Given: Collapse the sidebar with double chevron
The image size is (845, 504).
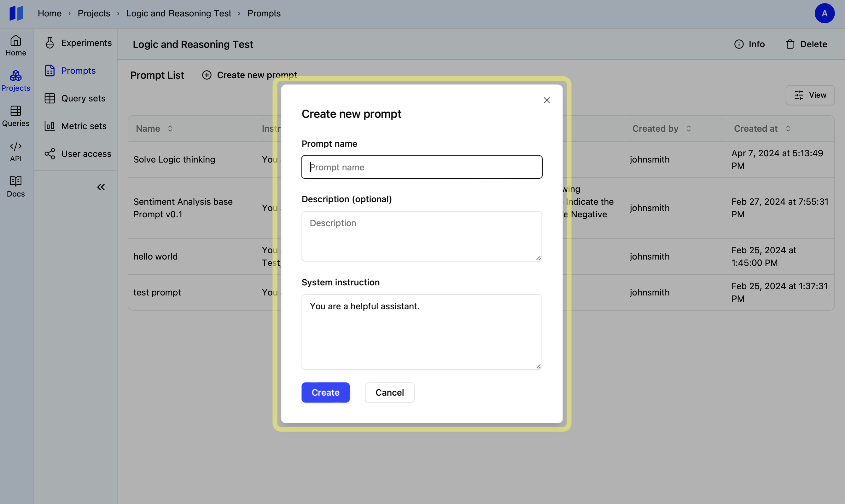Looking at the screenshot, I should (x=101, y=187).
